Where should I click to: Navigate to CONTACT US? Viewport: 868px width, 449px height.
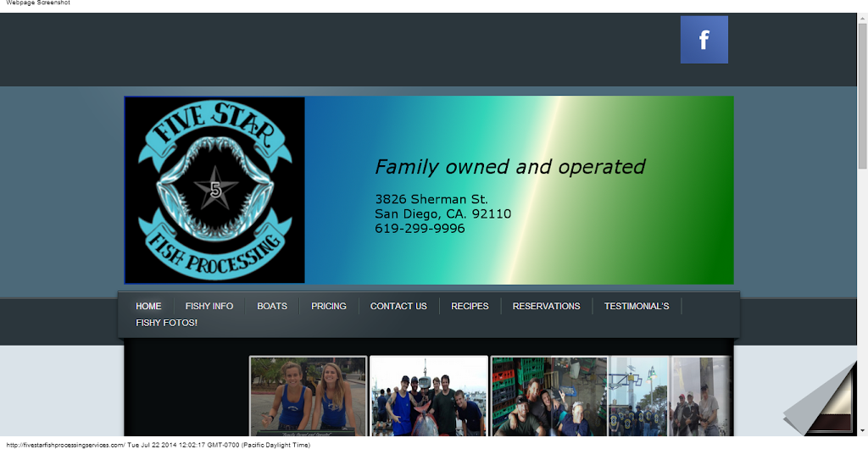pos(398,306)
